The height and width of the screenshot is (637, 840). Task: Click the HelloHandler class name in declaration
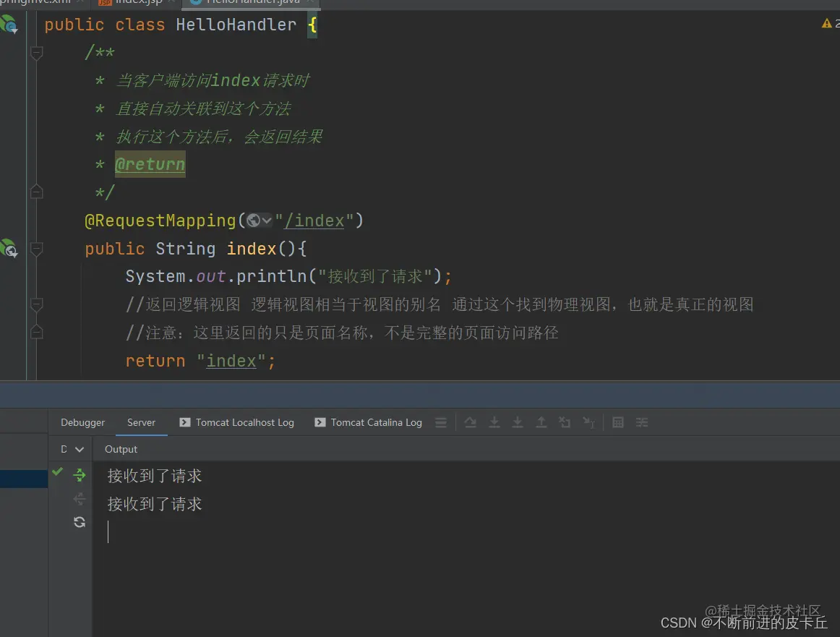tap(236, 25)
